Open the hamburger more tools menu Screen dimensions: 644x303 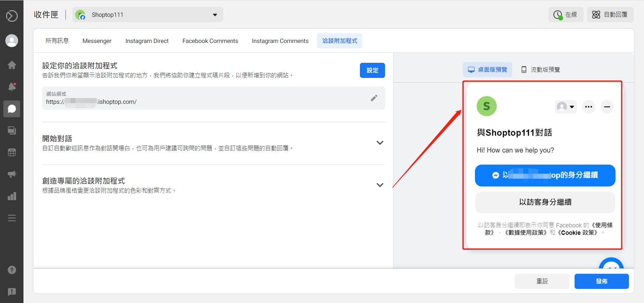(12, 218)
